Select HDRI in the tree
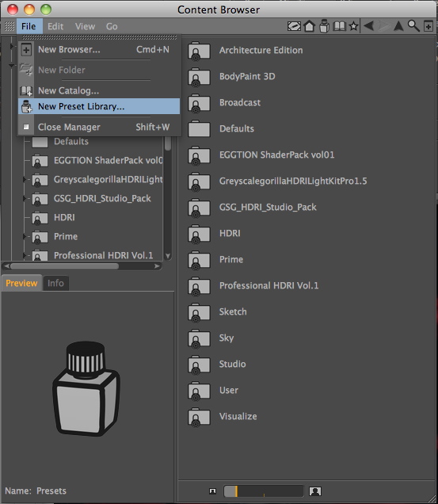The width and height of the screenshot is (438, 504). pyautogui.click(x=64, y=218)
